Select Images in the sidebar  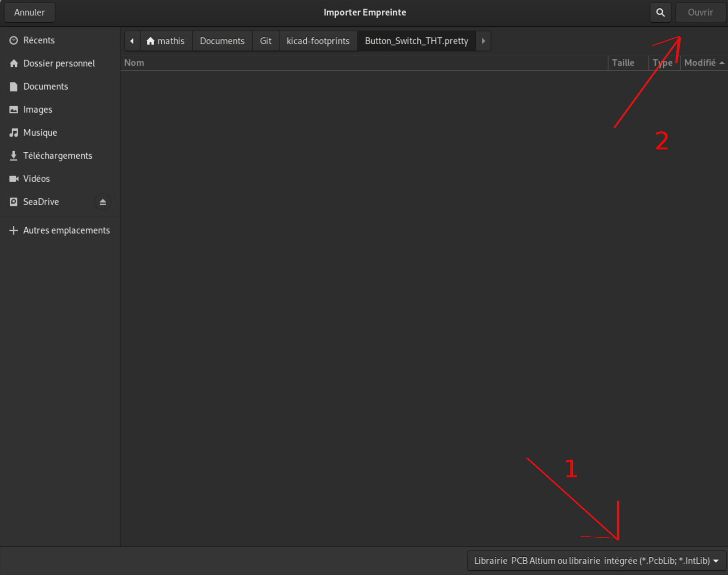pos(60,109)
